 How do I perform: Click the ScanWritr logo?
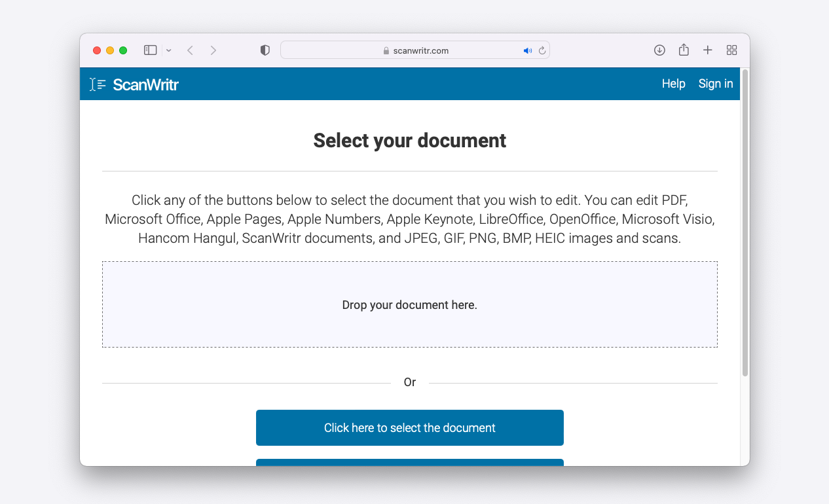click(x=134, y=84)
